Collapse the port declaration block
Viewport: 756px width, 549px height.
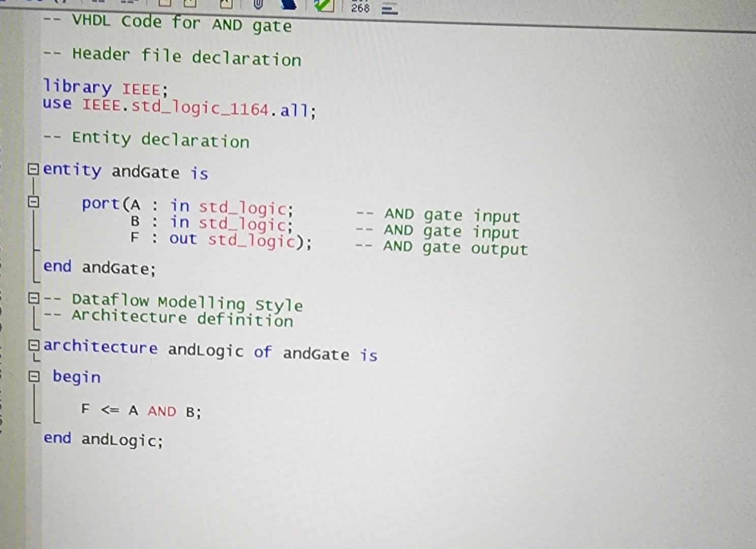[33, 202]
